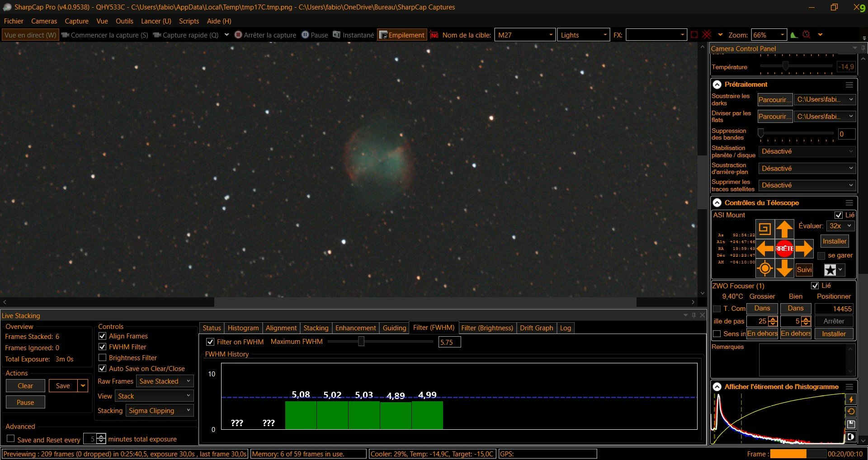Screen dimensions: 868x460
Task: Enable the se garer checkbox
Action: (821, 256)
